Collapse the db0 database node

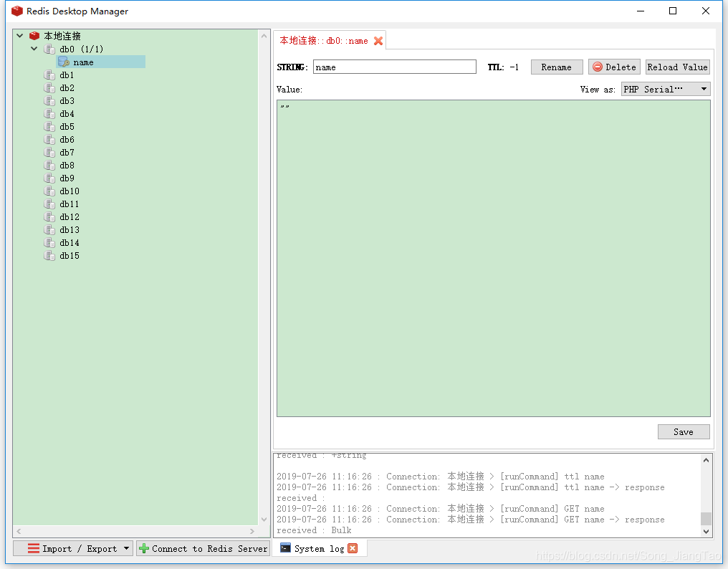(x=34, y=48)
